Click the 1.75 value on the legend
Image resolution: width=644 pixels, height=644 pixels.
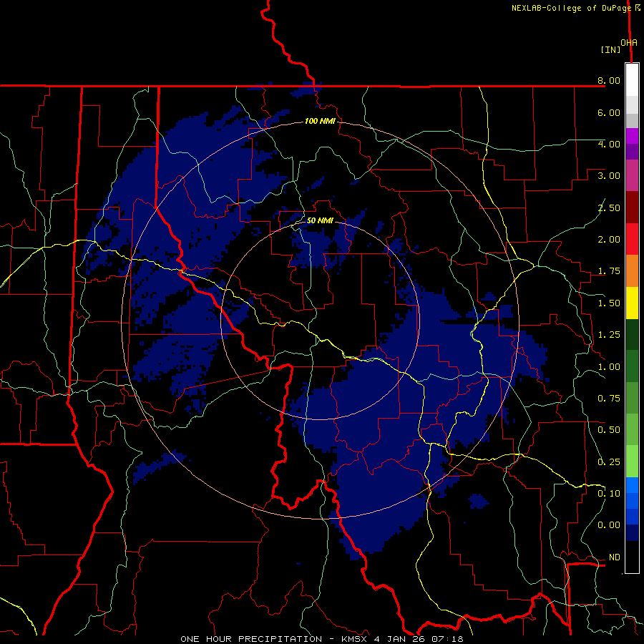[x=609, y=271]
